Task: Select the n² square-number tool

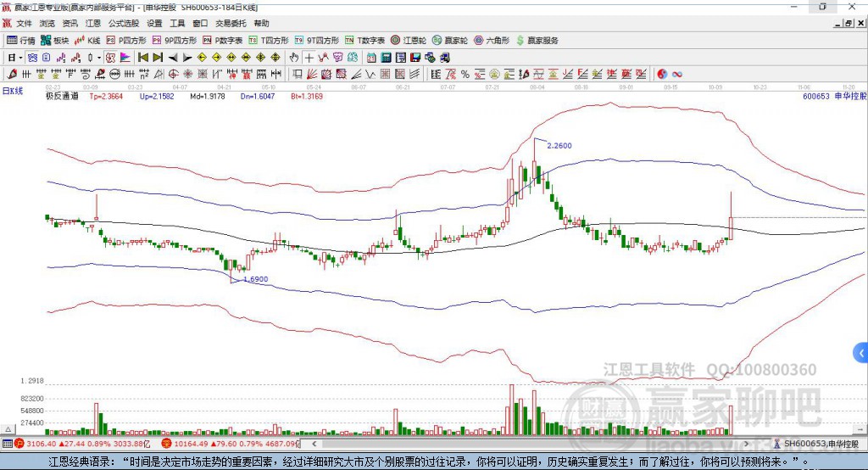Action: click(x=144, y=75)
